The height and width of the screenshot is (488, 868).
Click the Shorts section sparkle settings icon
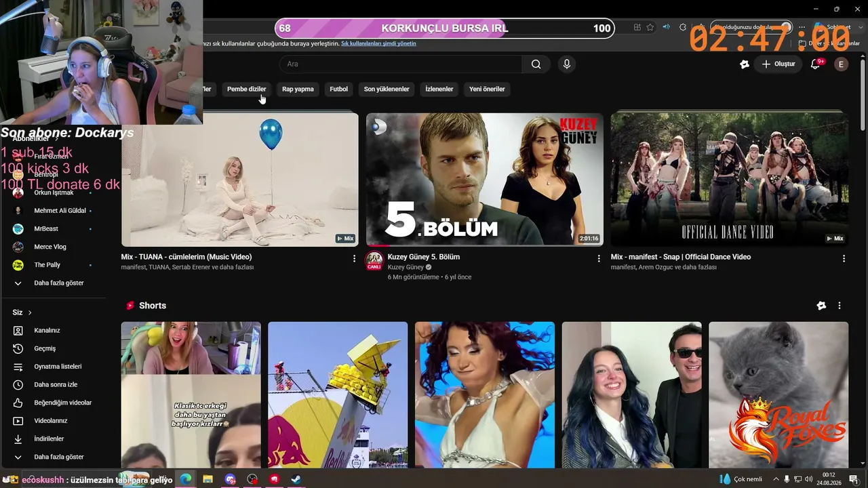[x=821, y=306]
